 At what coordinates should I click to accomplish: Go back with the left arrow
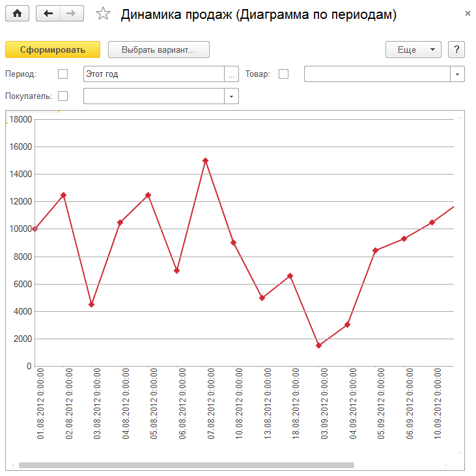48,14
